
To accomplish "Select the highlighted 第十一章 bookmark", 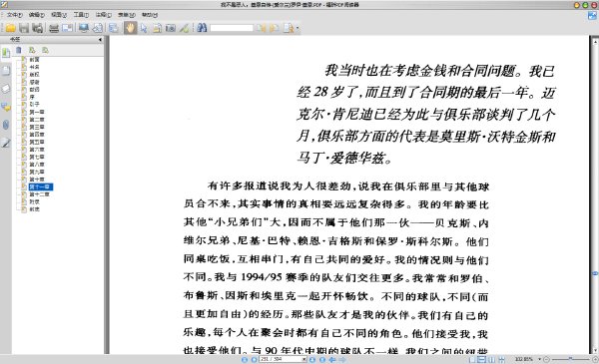I will point(40,186).
